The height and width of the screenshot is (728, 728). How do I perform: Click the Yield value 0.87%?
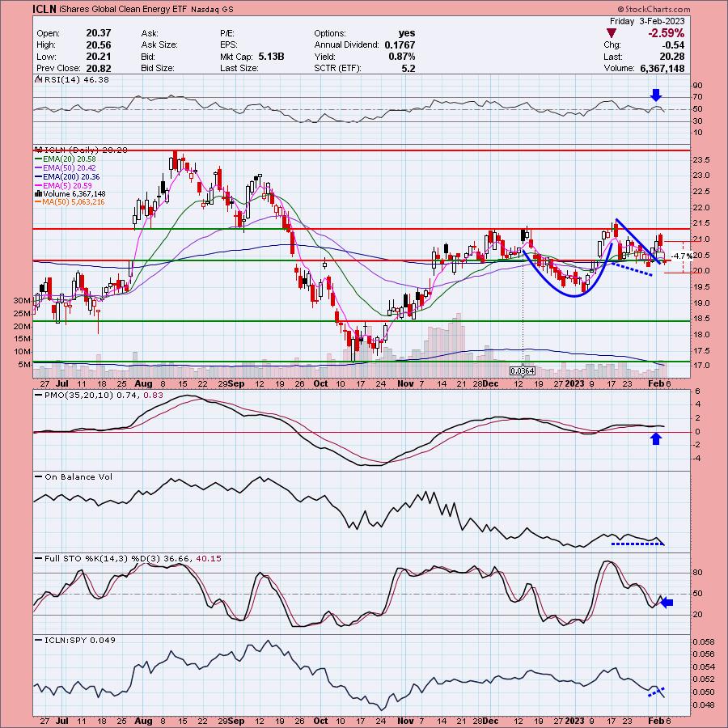[401, 57]
